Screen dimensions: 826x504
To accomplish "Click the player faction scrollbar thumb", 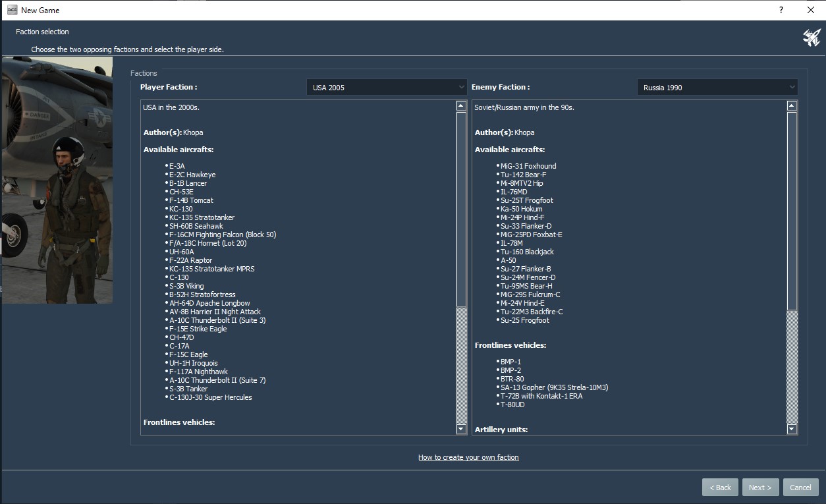I will [461, 209].
